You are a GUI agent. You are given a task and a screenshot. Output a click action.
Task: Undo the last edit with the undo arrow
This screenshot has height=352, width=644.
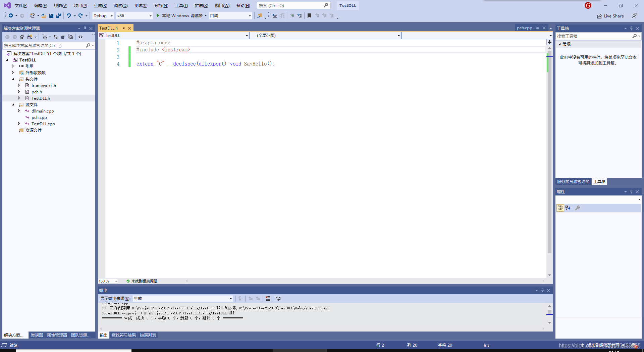point(69,15)
